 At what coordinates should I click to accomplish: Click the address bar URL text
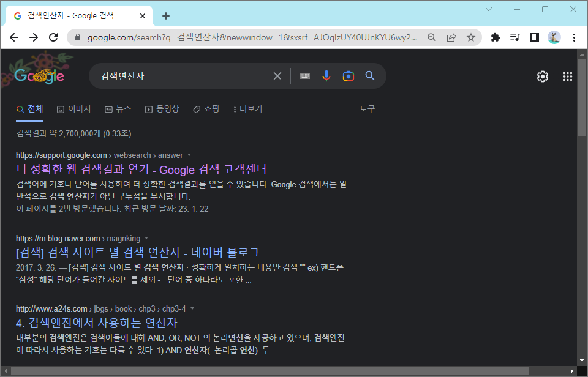(252, 37)
